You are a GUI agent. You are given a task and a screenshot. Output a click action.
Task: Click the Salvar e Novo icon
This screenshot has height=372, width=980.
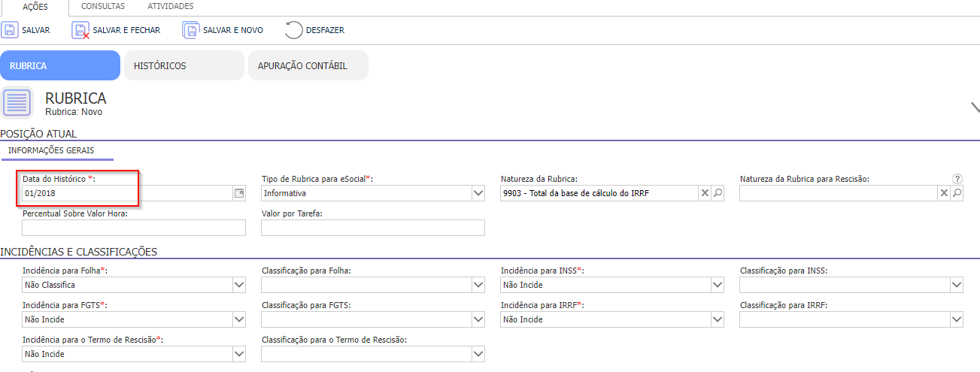tap(190, 30)
